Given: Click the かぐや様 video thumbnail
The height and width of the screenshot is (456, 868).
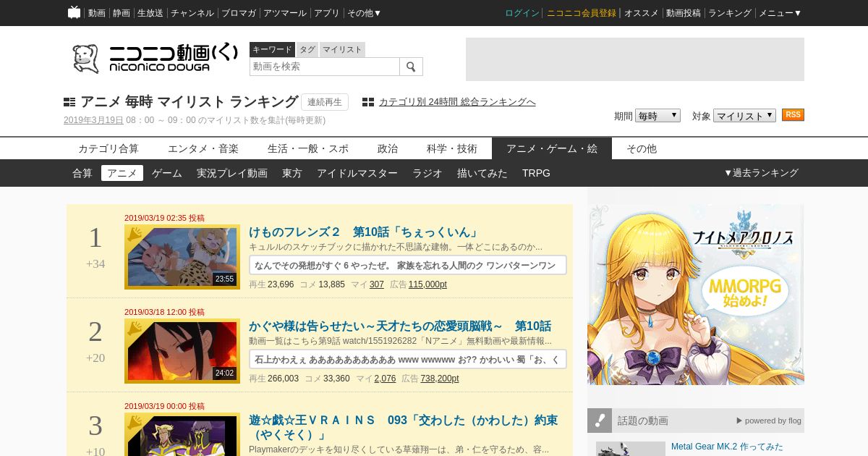Looking at the screenshot, I should (x=182, y=351).
